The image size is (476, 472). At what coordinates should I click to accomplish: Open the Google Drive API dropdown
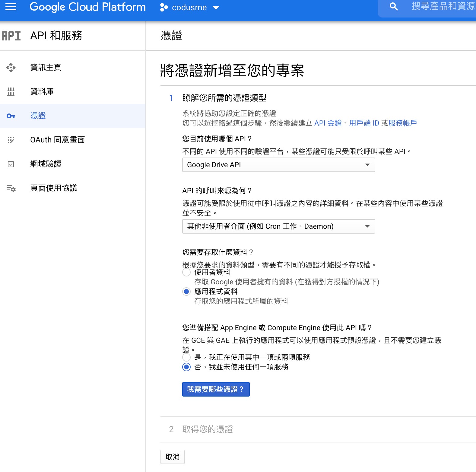278,165
